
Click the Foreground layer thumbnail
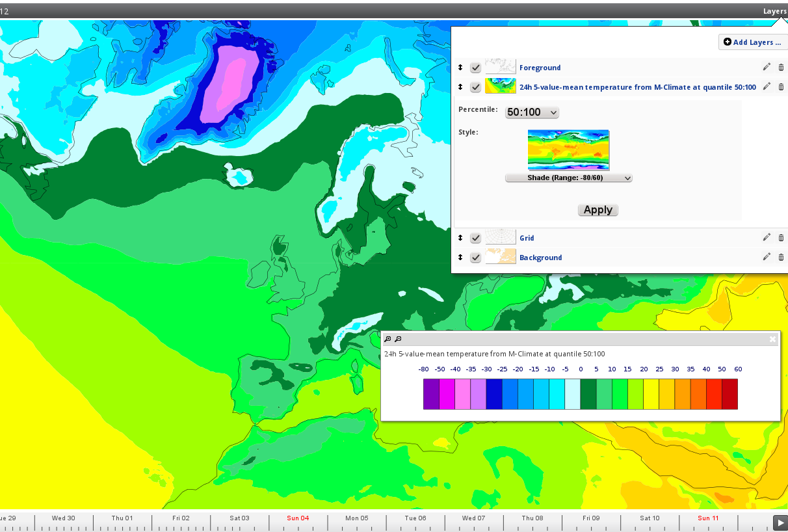pos(501,67)
